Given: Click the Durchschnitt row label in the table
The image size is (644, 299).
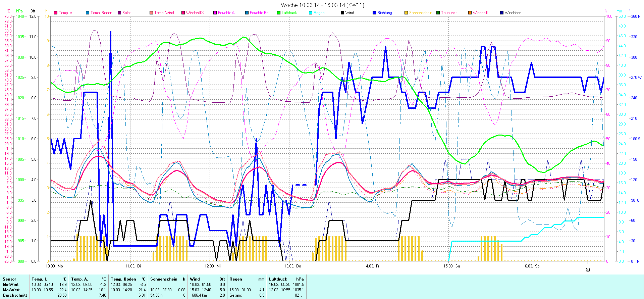Looking at the screenshot, I should (15, 295).
